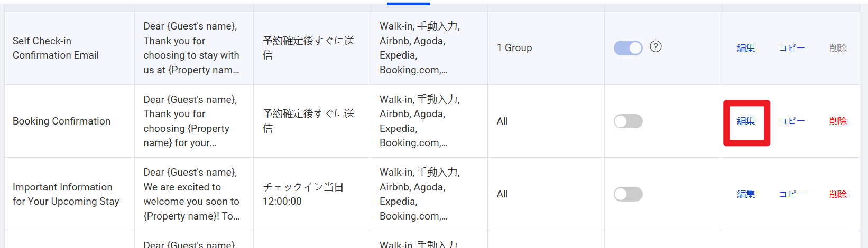Disable the Self Check-in Confirmation Email toggle

point(628,48)
